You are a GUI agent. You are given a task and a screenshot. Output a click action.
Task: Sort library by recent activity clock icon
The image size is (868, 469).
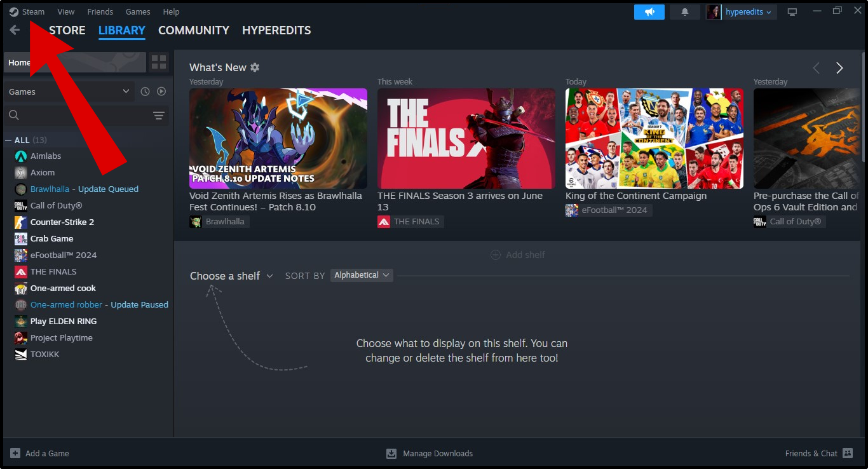(x=145, y=92)
